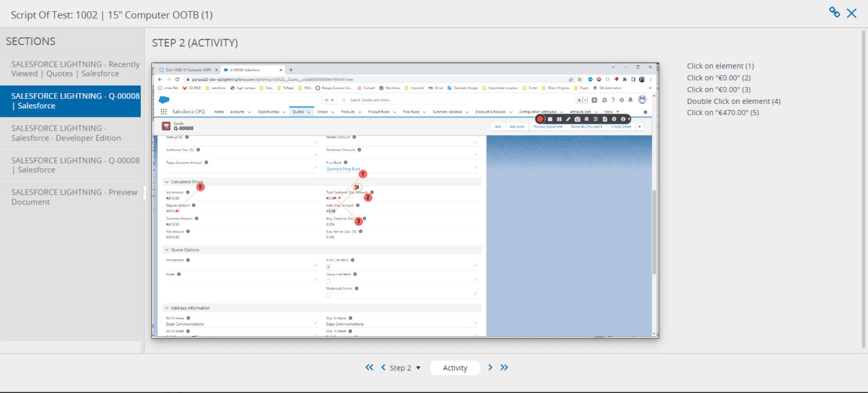Click the SECTIONS panel heading
The height and width of the screenshot is (393, 868).
click(x=31, y=41)
